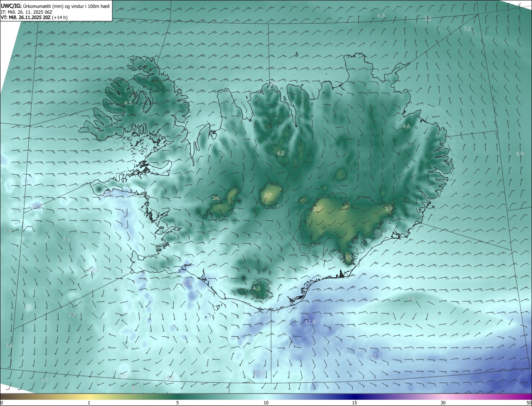This screenshot has height=406, width=532.
Task: Click the 7.7 value at the bottom left
Action: click(x=44, y=380)
